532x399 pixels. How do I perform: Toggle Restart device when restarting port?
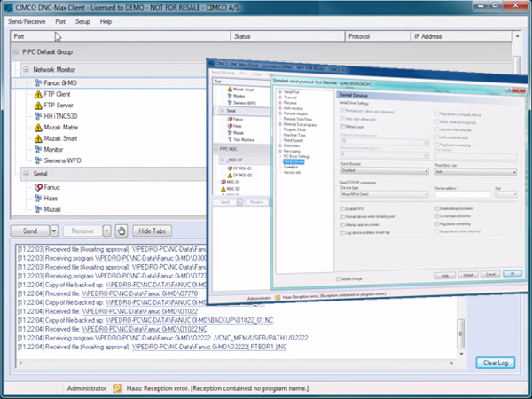tap(342, 217)
